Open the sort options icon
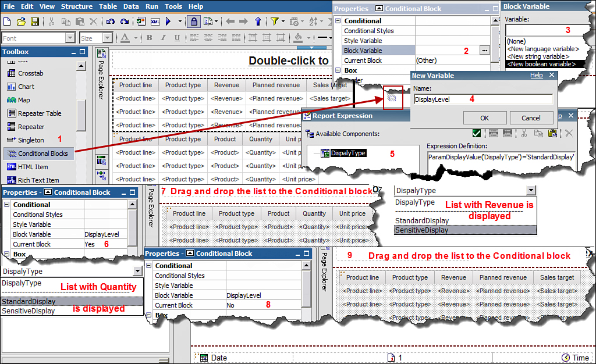Viewport: 596px width, 364px height. point(313,22)
